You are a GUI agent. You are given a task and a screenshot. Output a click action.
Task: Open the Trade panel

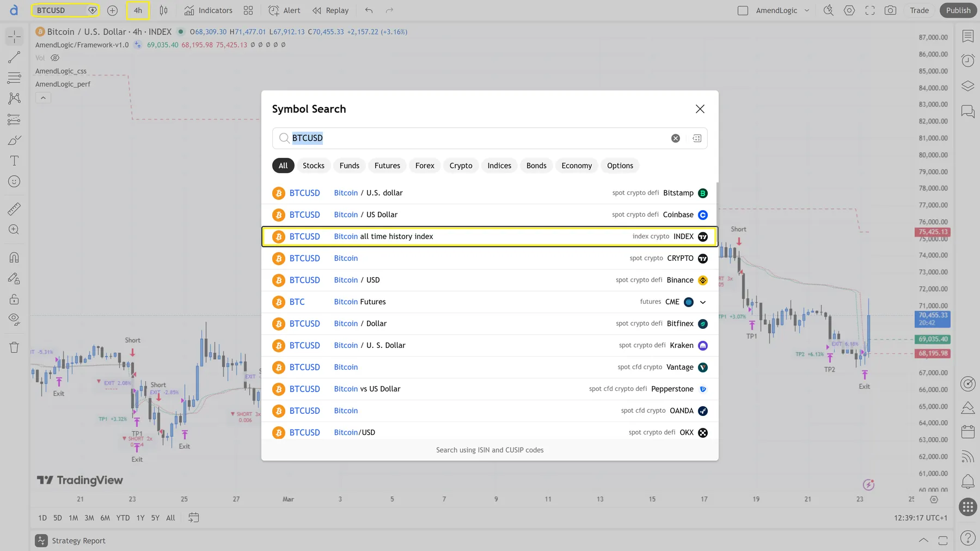pyautogui.click(x=919, y=10)
